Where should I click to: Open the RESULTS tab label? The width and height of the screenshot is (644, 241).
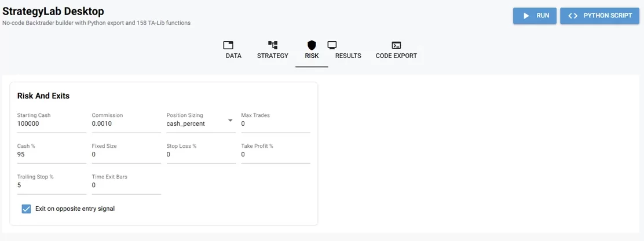348,56
